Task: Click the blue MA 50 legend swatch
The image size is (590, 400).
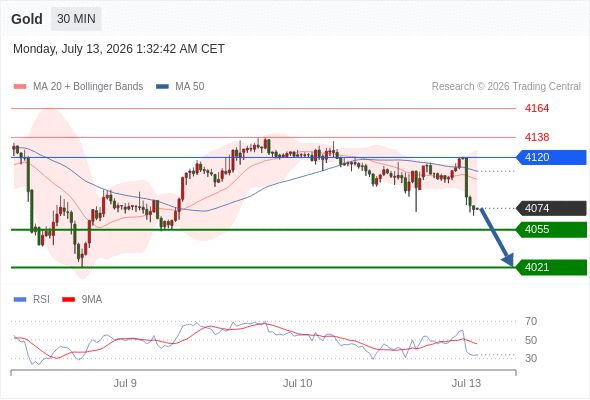Action: point(162,87)
